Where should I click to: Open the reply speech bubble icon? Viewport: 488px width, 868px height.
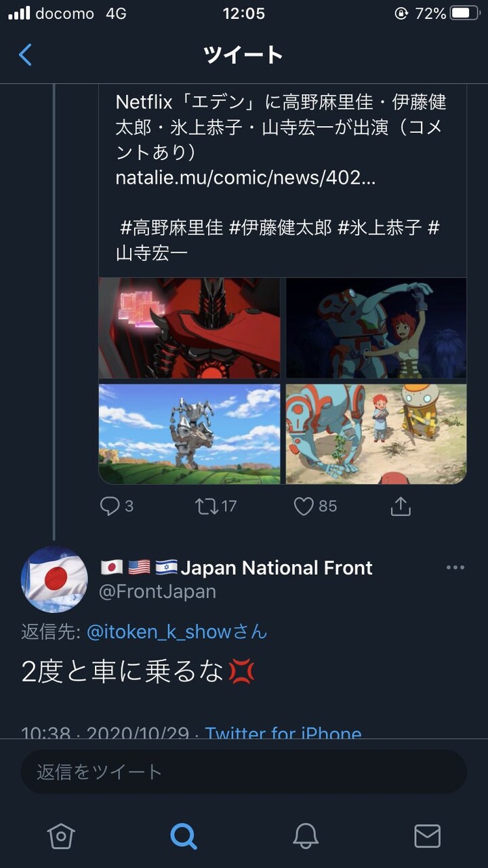[110, 507]
